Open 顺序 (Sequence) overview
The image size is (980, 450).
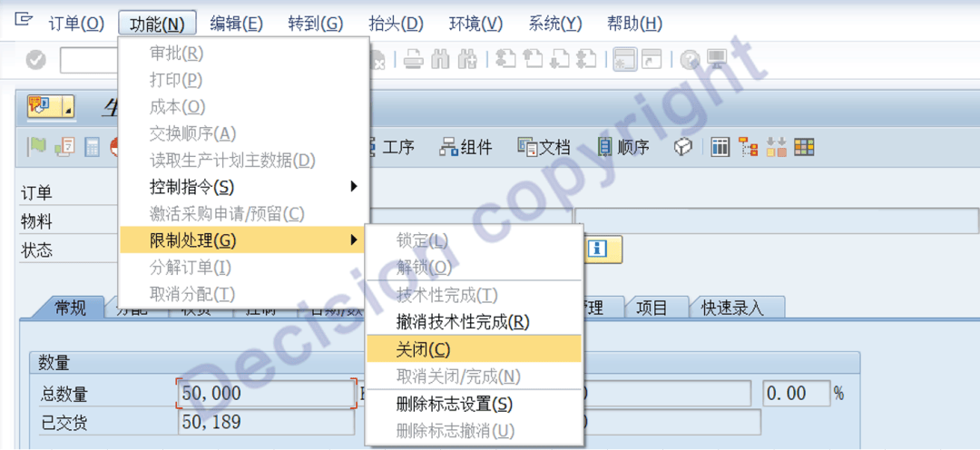[x=623, y=147]
